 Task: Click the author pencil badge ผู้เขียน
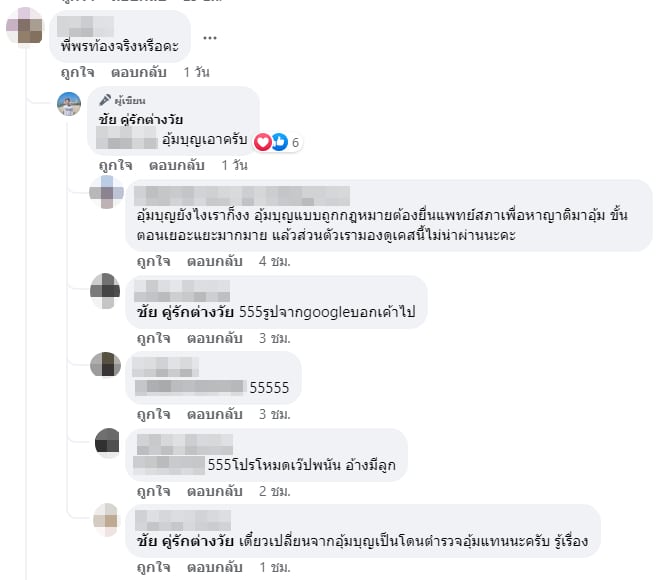(x=122, y=100)
